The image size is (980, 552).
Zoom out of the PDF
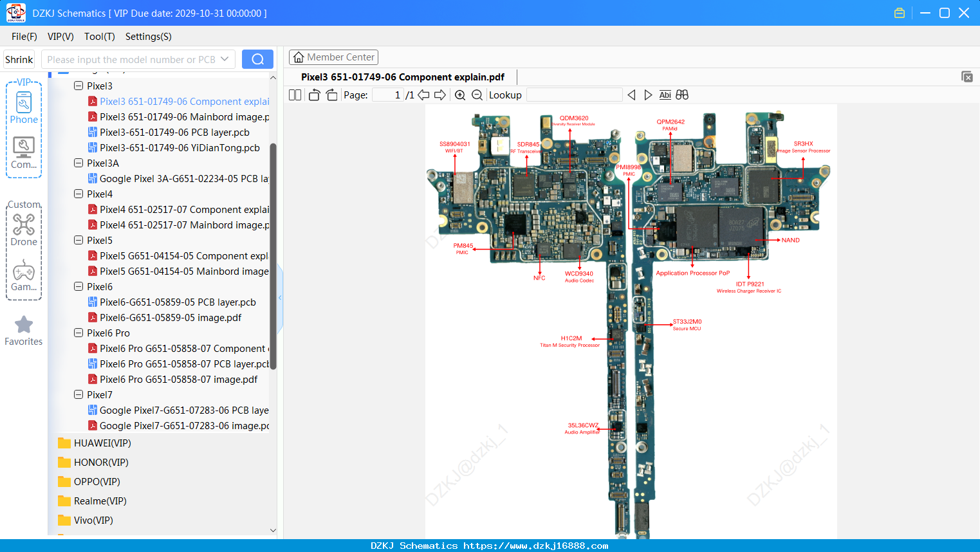(x=477, y=95)
